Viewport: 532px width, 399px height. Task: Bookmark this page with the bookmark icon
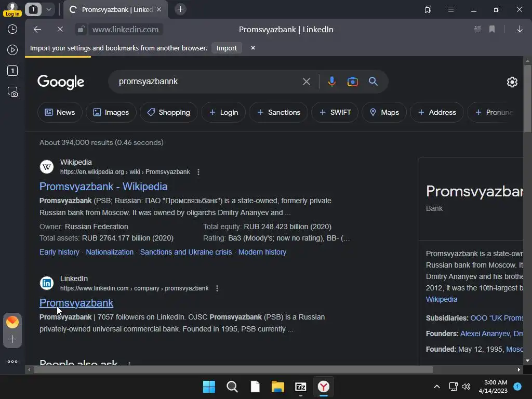click(x=492, y=30)
